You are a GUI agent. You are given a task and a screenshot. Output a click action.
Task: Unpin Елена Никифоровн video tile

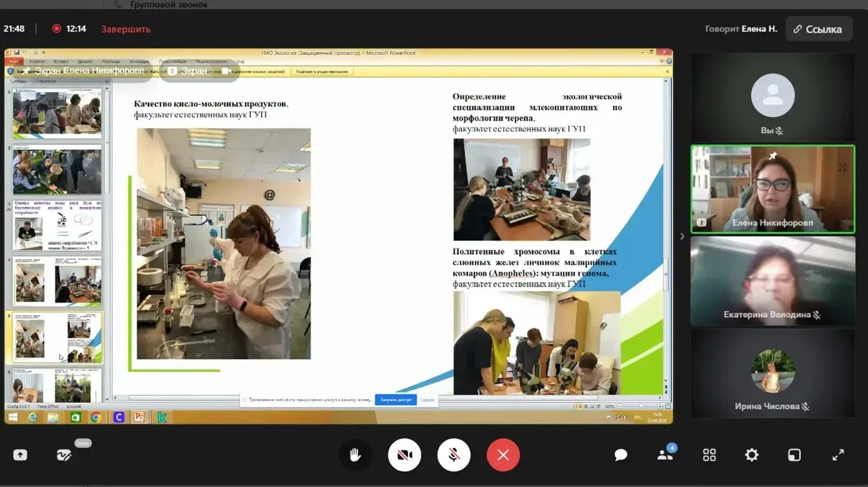coord(773,155)
